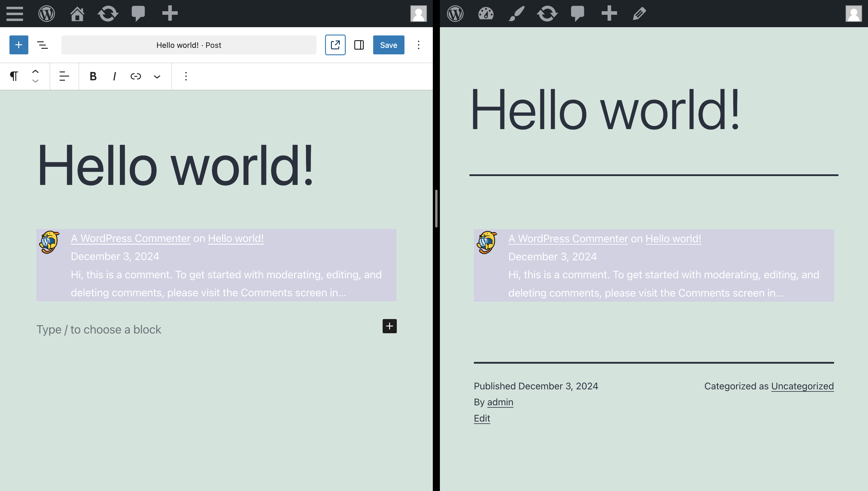868x491 pixels.
Task: Toggle bold formatting
Action: point(93,76)
